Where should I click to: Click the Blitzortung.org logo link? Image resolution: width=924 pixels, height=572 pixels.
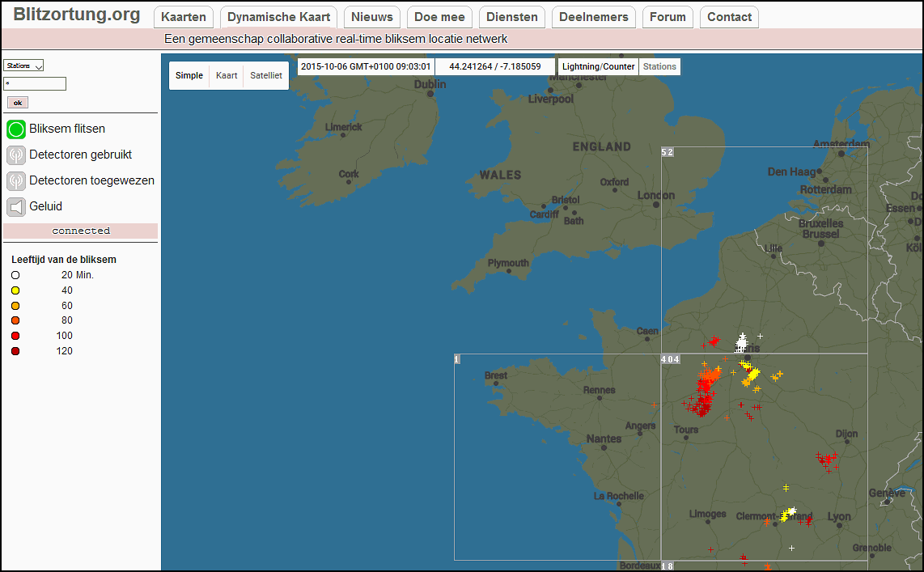(x=77, y=14)
